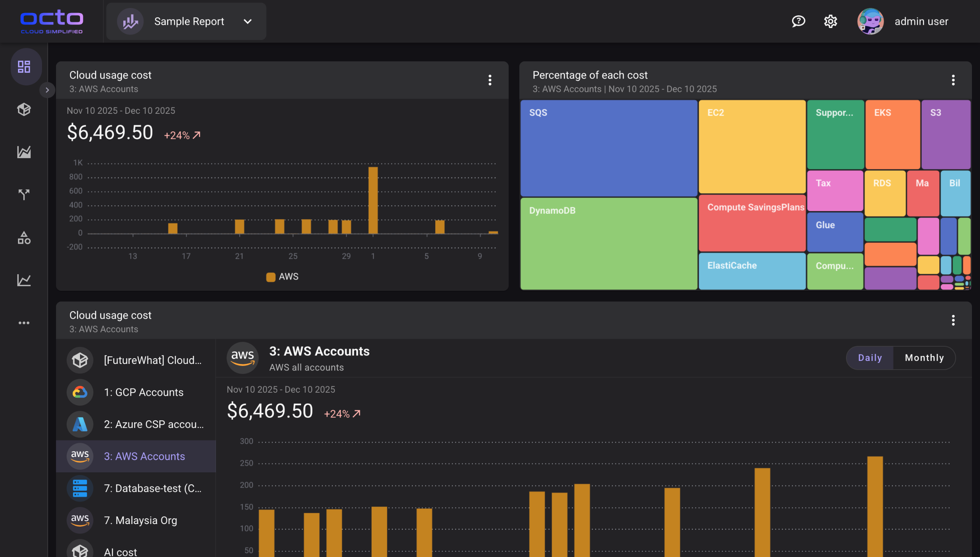Open settings gear in top bar
980x557 pixels.
(830, 21)
